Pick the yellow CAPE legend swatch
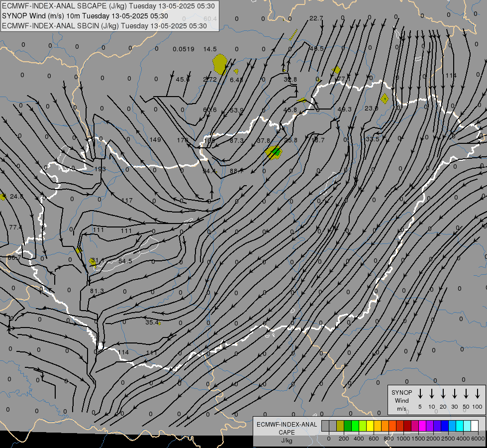Viewport: 487px width, 448px height. click(x=370, y=426)
